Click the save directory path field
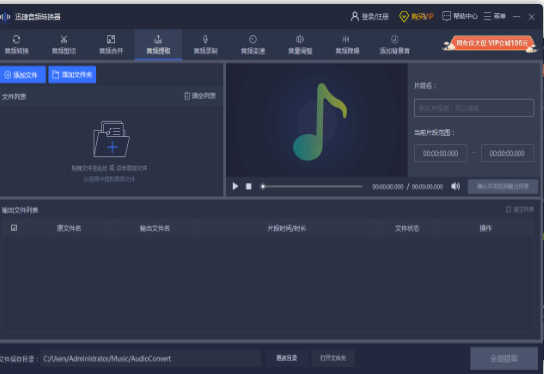Viewport: 544px width, 374px height. pyautogui.click(x=151, y=359)
